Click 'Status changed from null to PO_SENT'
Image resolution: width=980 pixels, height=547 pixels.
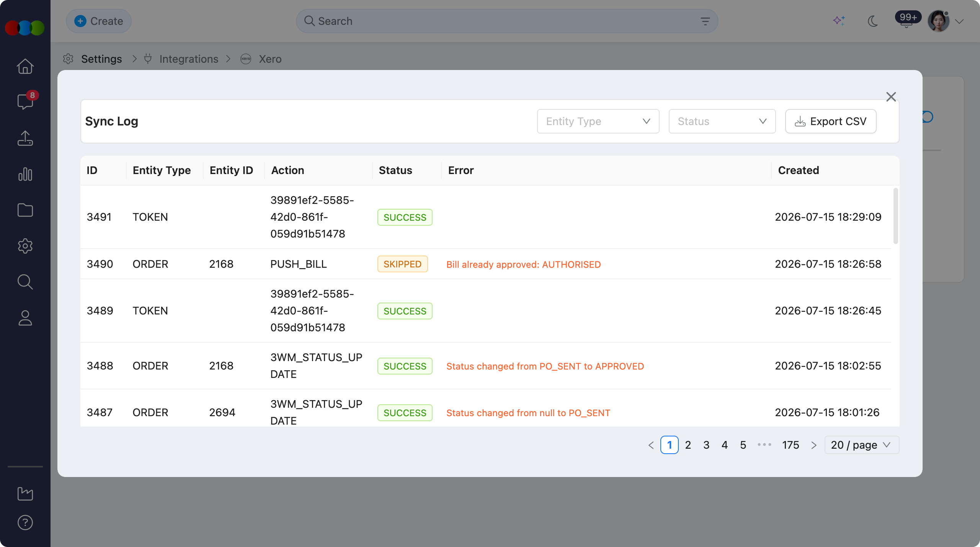(528, 413)
